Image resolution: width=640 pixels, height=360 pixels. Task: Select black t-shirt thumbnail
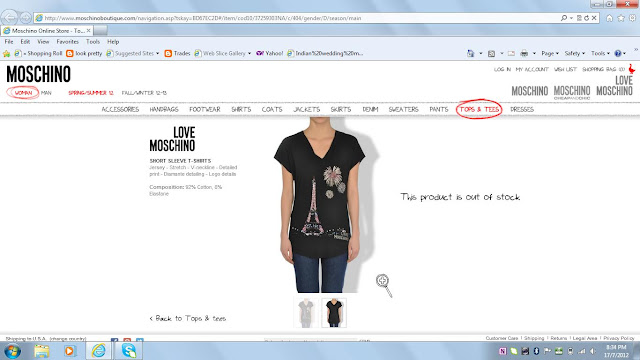[334, 313]
